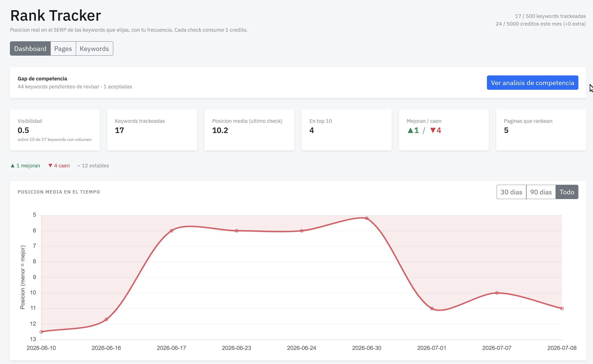Viewport: 593px width, 364px height.
Task: Click x-axis label 2026-06-10
Action: 41,348
